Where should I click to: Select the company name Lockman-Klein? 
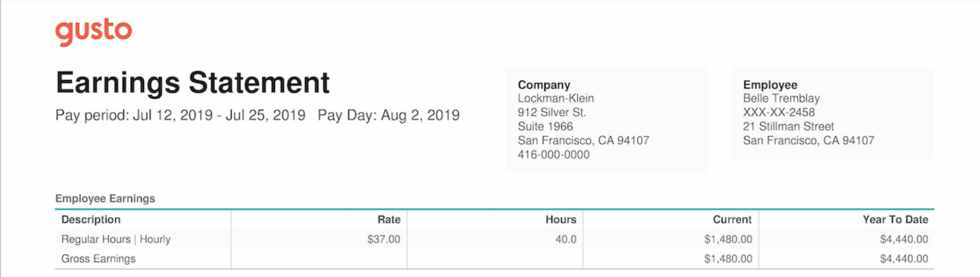pyautogui.click(x=556, y=98)
